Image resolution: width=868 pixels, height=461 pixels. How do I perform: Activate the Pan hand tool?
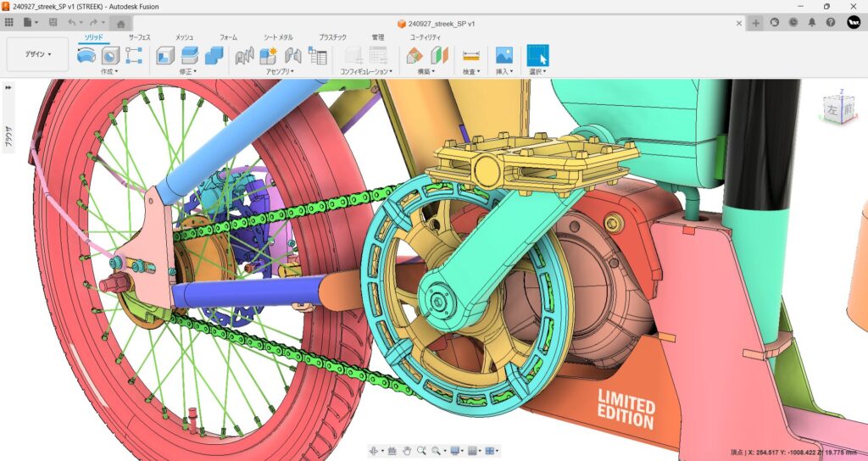tap(407, 451)
